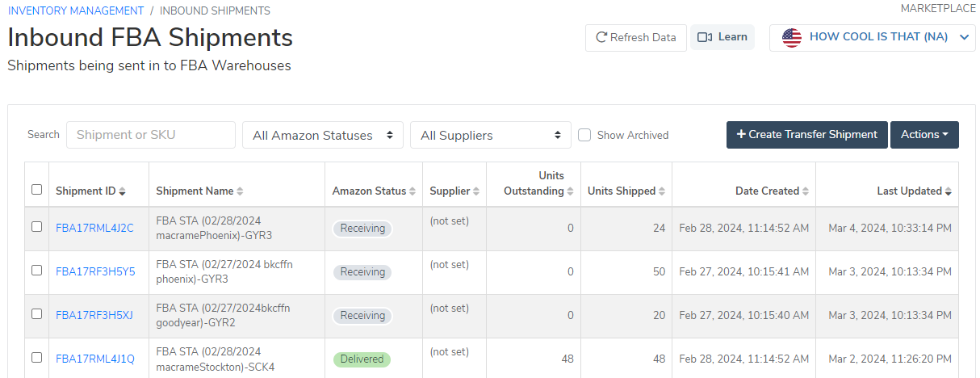Sort by Date Created column arrows
The image size is (980, 378).
(806, 191)
